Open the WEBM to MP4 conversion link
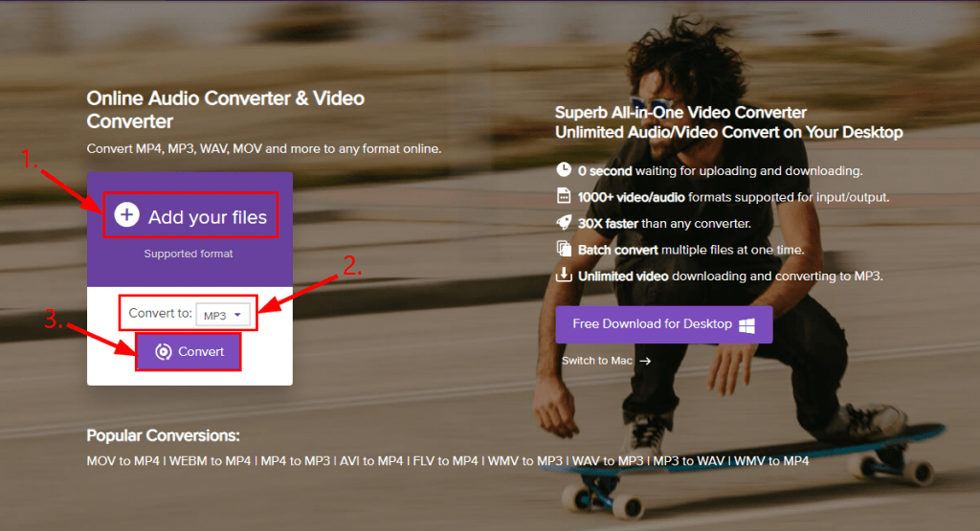Image resolution: width=980 pixels, height=531 pixels. [x=210, y=461]
